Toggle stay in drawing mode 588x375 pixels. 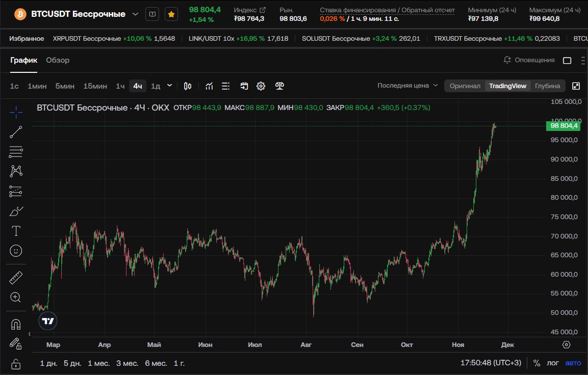tap(16, 343)
